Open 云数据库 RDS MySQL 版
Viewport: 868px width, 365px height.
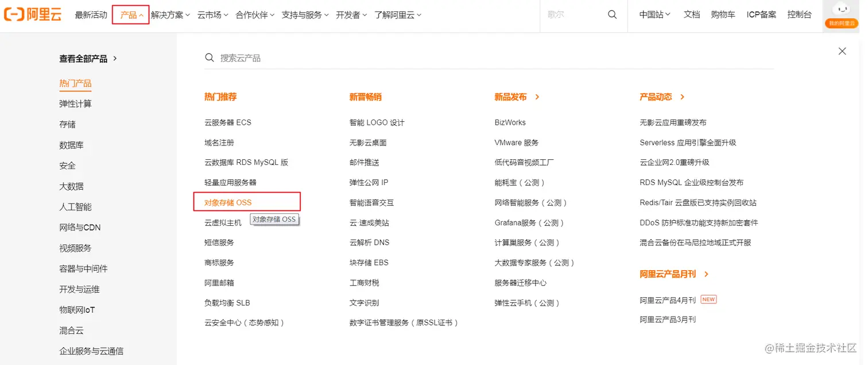(x=246, y=163)
